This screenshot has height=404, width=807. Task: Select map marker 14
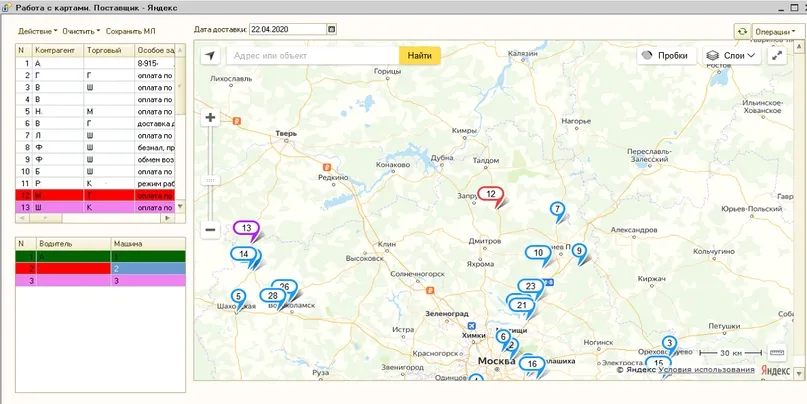pos(244,255)
